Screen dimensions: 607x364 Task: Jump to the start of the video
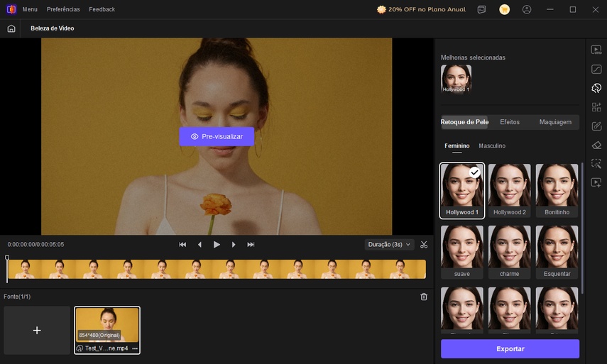[x=182, y=245]
